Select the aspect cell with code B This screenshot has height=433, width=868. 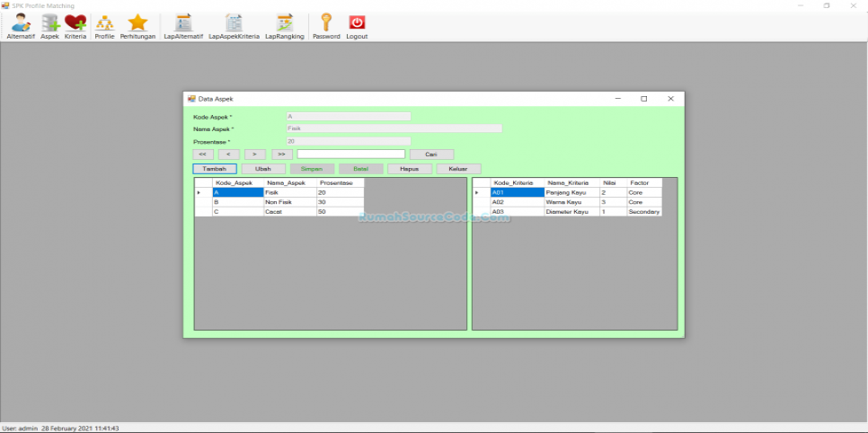[238, 202]
